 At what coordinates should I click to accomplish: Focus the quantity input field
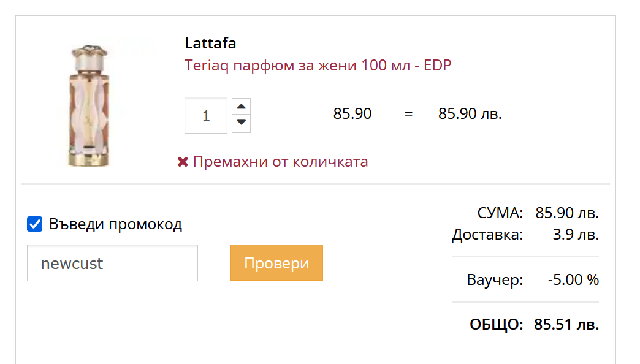coord(206,115)
